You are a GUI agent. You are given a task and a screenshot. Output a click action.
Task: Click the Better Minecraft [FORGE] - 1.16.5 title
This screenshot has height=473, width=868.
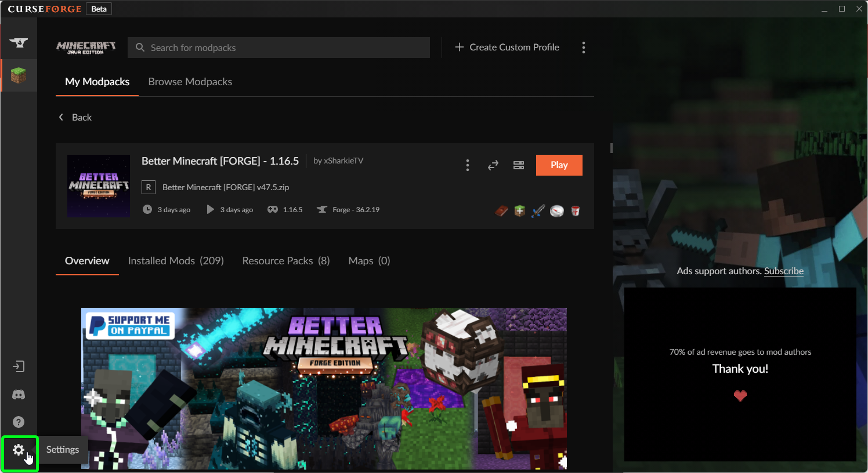coord(220,161)
